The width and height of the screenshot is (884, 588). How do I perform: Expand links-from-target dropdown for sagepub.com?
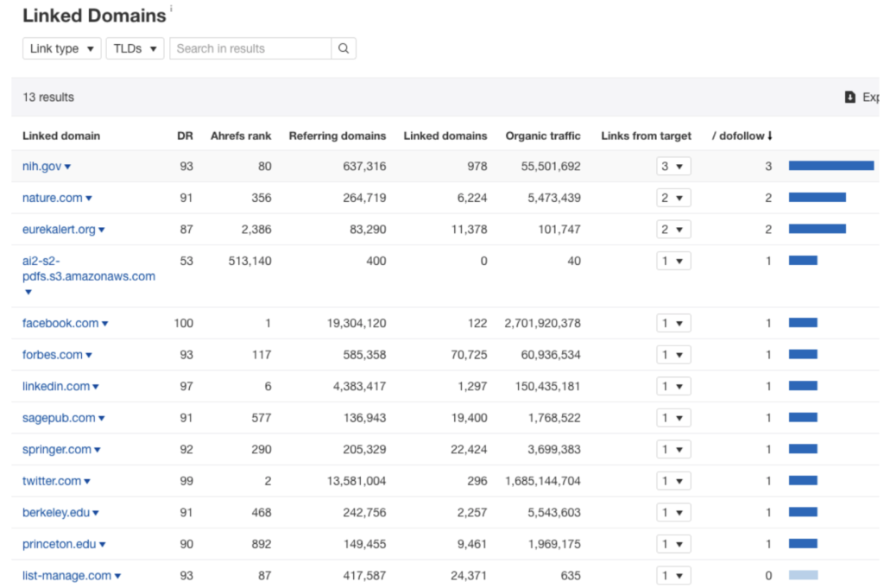[673, 418]
